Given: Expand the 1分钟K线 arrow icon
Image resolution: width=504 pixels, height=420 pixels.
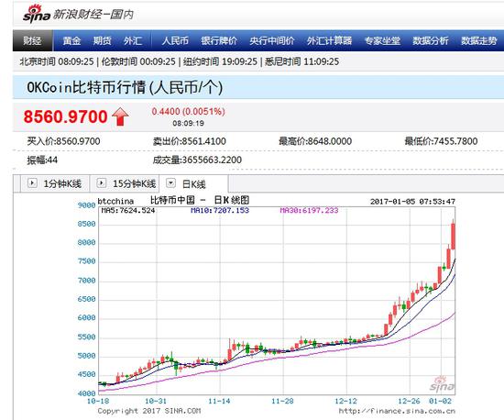Looking at the screenshot, I should tap(32, 183).
